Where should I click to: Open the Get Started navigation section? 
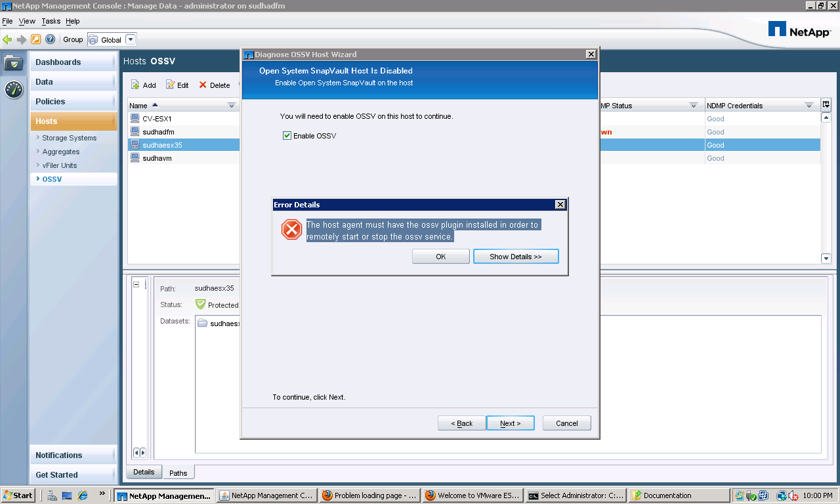pyautogui.click(x=73, y=475)
